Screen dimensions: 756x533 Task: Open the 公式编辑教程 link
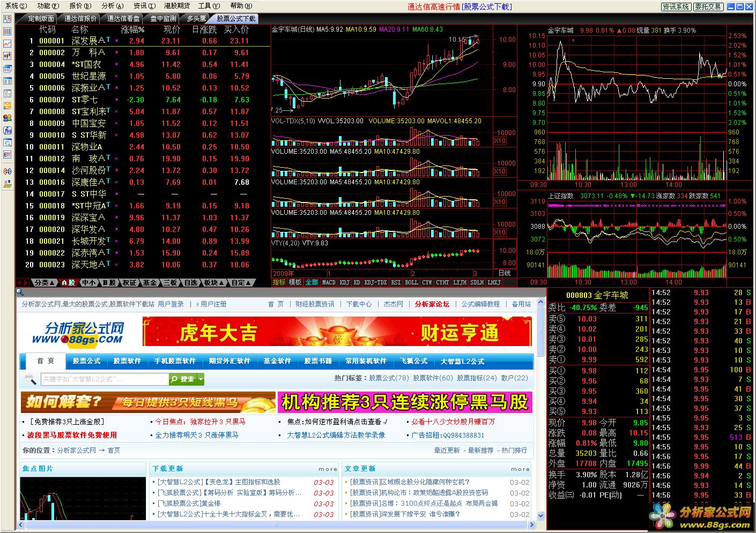[x=480, y=304]
